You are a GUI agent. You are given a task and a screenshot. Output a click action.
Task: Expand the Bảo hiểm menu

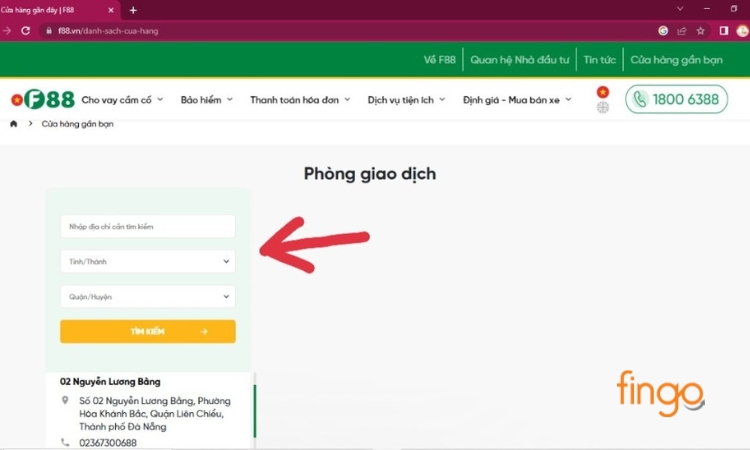point(207,100)
